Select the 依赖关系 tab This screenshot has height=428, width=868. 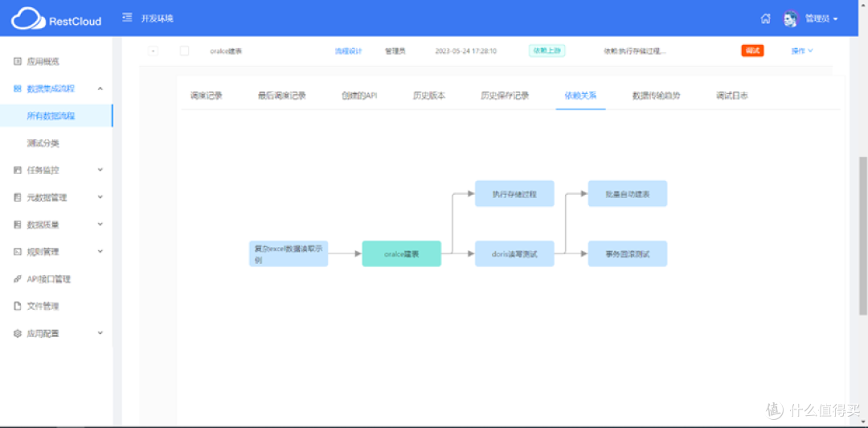(x=581, y=96)
